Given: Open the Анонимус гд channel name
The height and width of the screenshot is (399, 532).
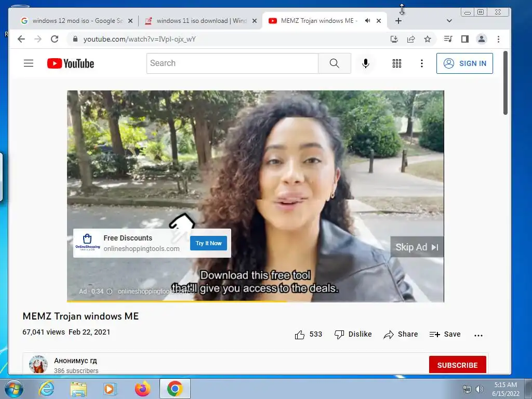Looking at the screenshot, I should 75,361.
